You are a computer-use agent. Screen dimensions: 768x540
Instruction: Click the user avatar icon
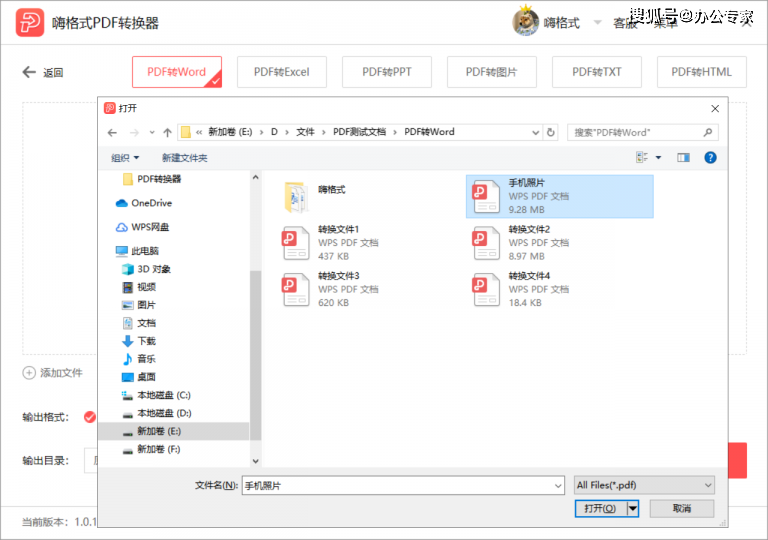click(x=526, y=21)
